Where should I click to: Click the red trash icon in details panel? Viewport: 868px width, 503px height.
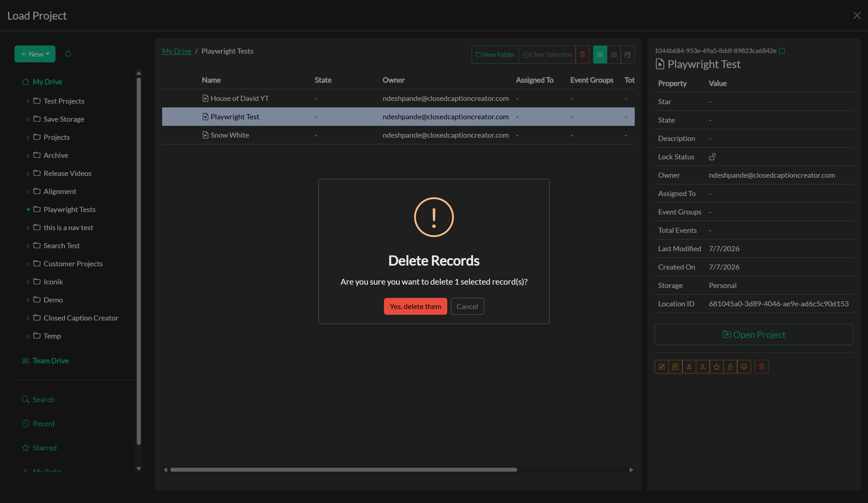click(x=762, y=367)
